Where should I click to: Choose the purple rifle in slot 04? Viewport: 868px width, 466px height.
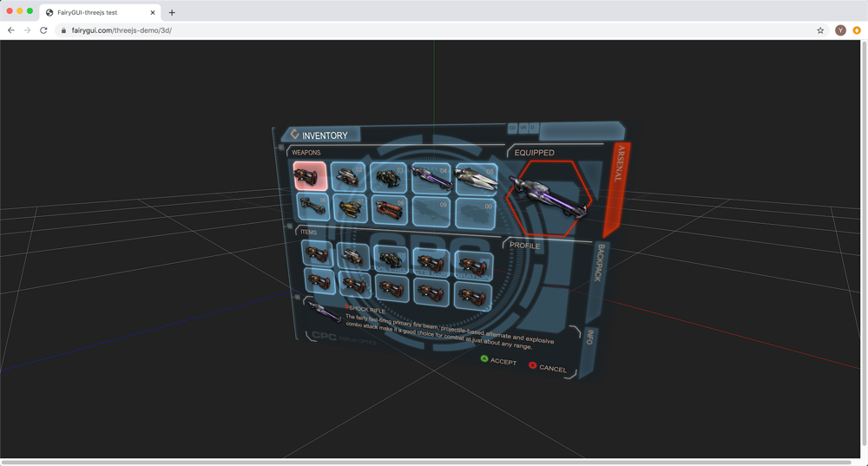[431, 179]
